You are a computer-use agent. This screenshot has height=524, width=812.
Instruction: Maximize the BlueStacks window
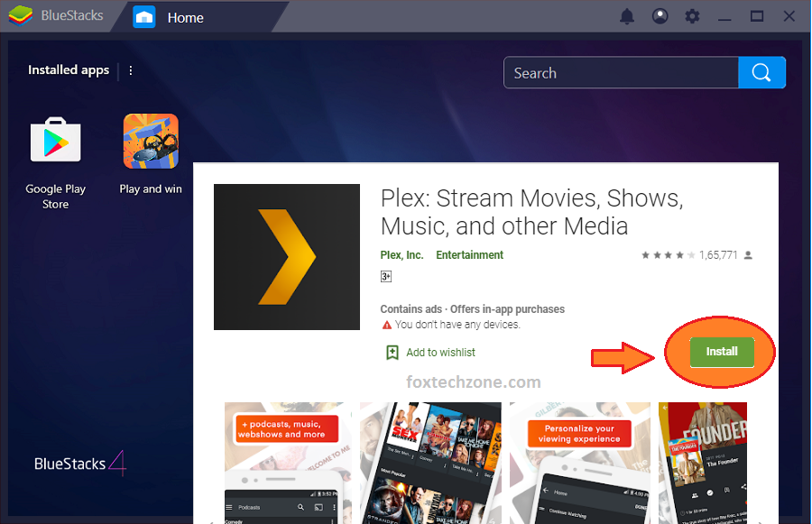pos(757,16)
